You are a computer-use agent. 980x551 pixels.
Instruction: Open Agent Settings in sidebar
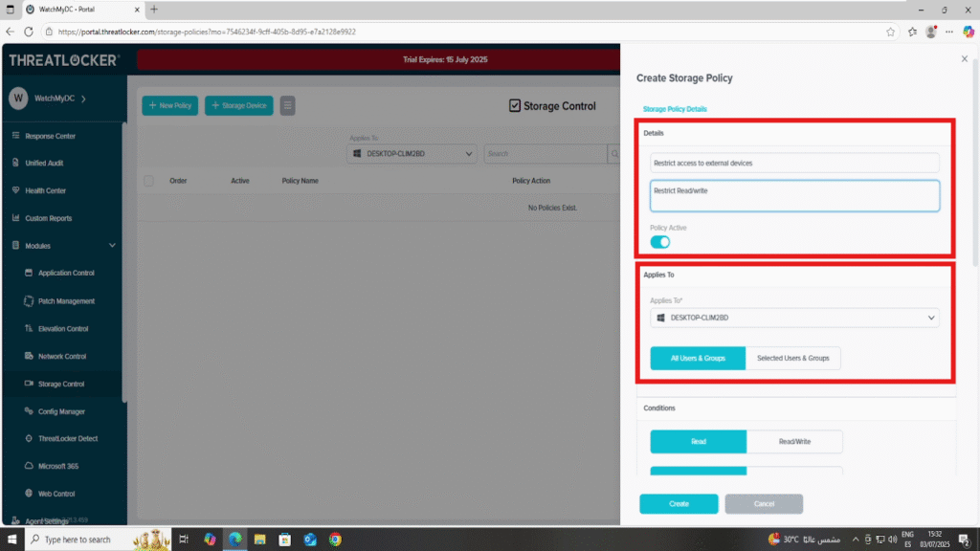(x=46, y=520)
